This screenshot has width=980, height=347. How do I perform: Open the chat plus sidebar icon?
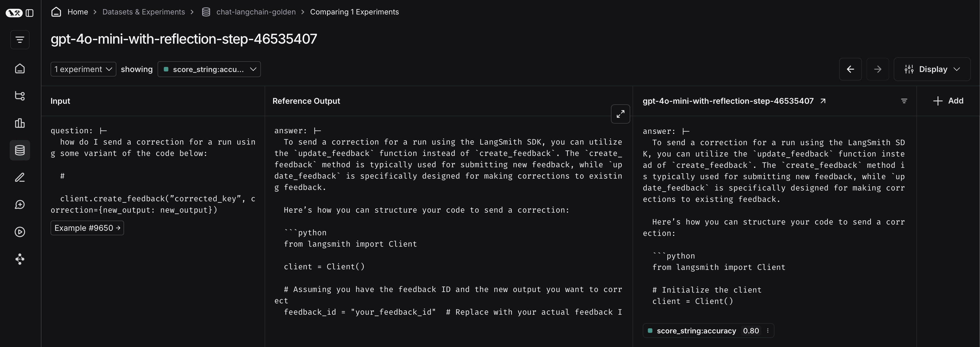point(20,205)
